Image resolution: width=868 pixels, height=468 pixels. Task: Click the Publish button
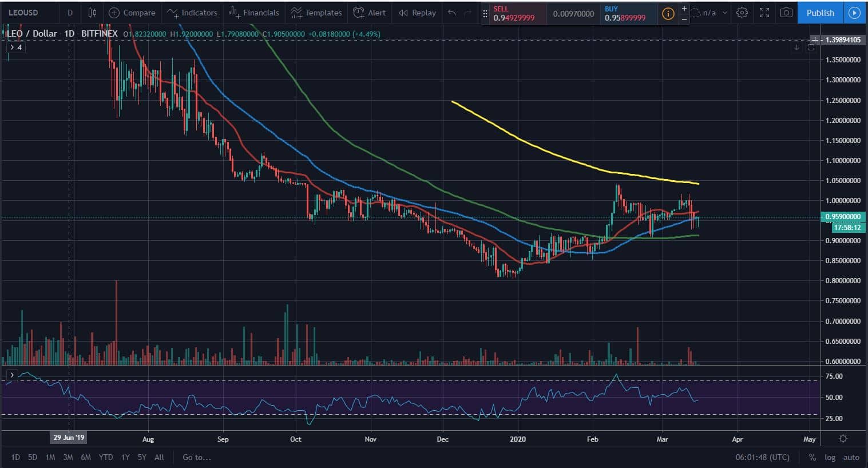point(820,13)
